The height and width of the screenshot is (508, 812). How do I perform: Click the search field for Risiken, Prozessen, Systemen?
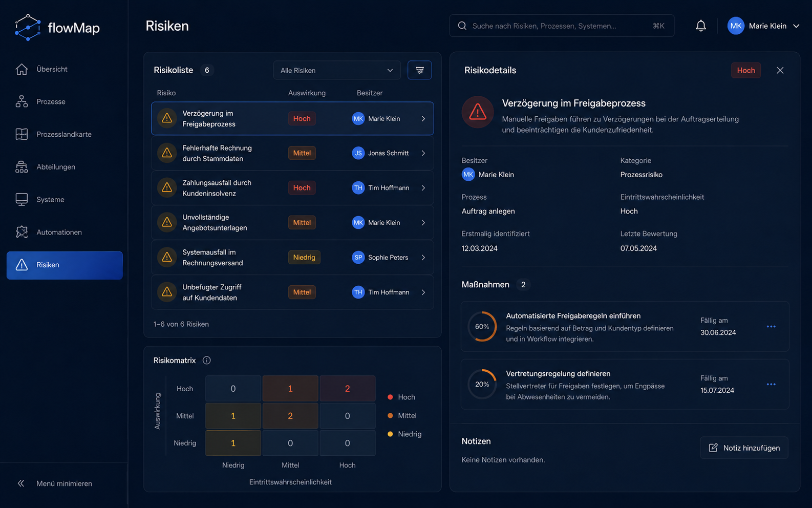tap(562, 26)
